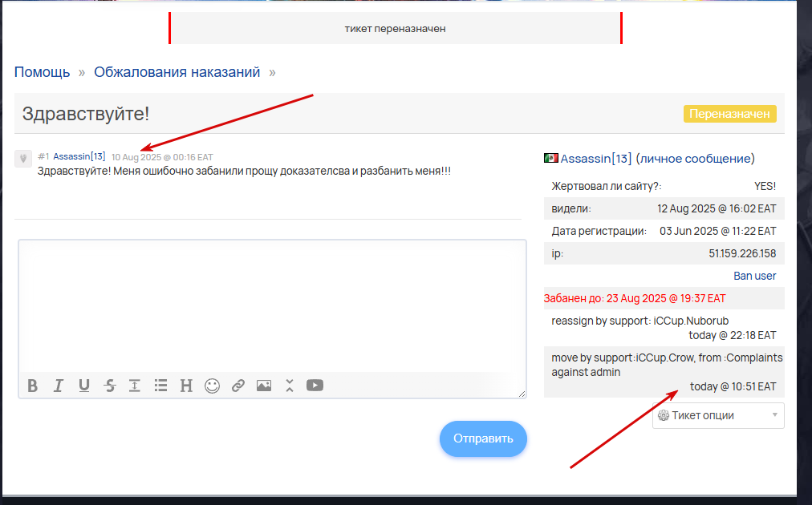
Task: Click the gear icon in Тикет опции
Action: click(664, 415)
